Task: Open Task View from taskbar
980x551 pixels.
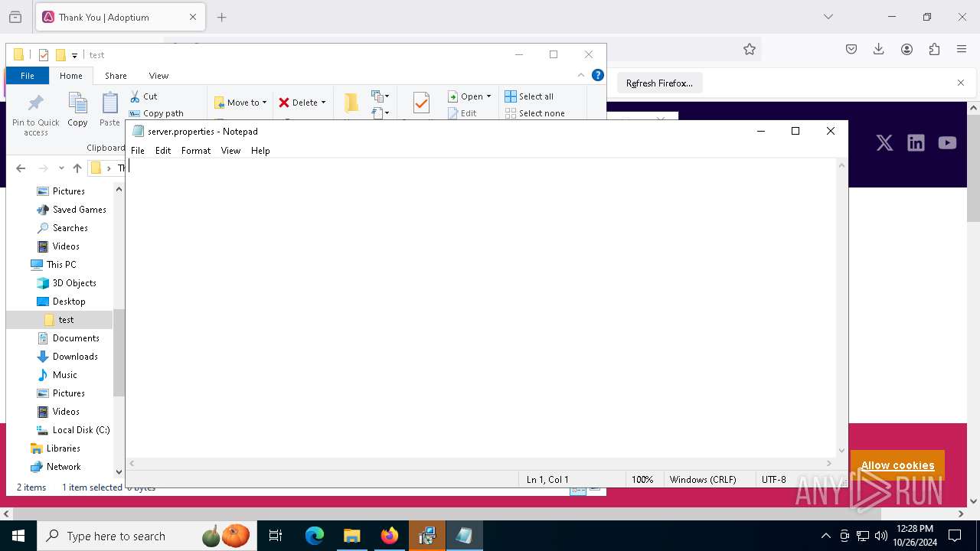Action: click(x=276, y=536)
